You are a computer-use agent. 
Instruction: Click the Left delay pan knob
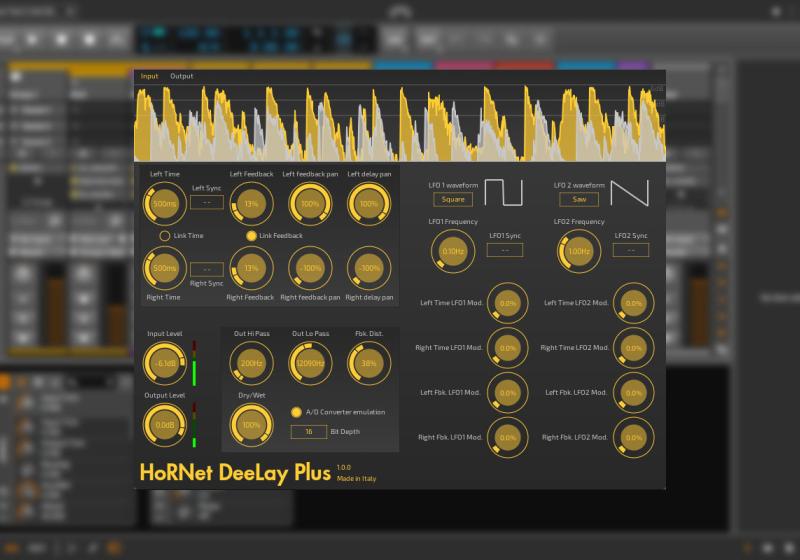tap(369, 204)
